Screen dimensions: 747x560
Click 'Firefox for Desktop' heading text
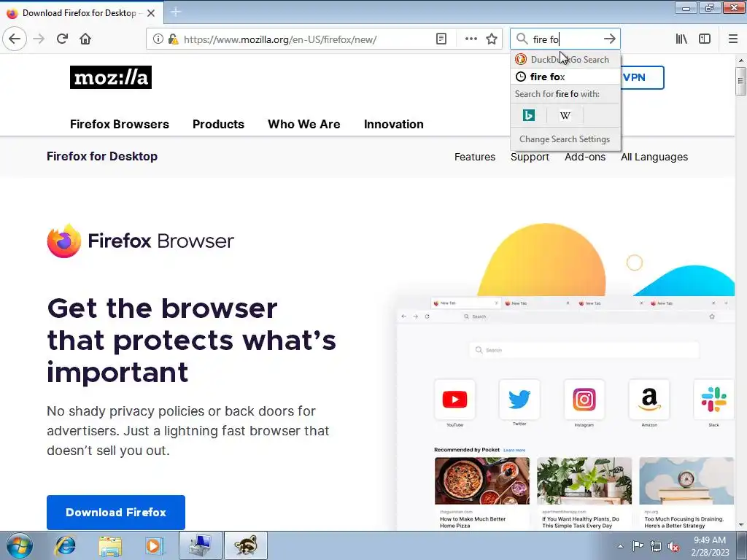[102, 156]
